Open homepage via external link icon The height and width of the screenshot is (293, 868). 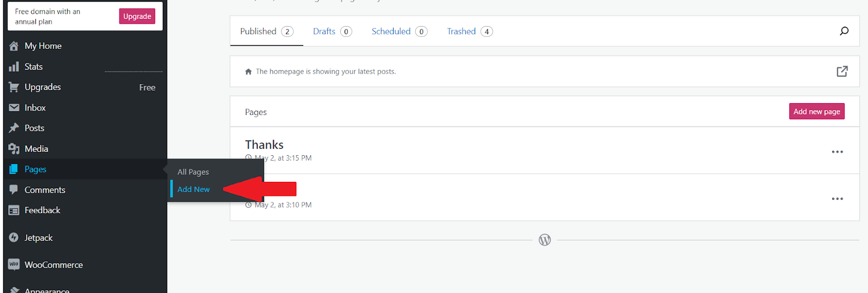coord(842,71)
